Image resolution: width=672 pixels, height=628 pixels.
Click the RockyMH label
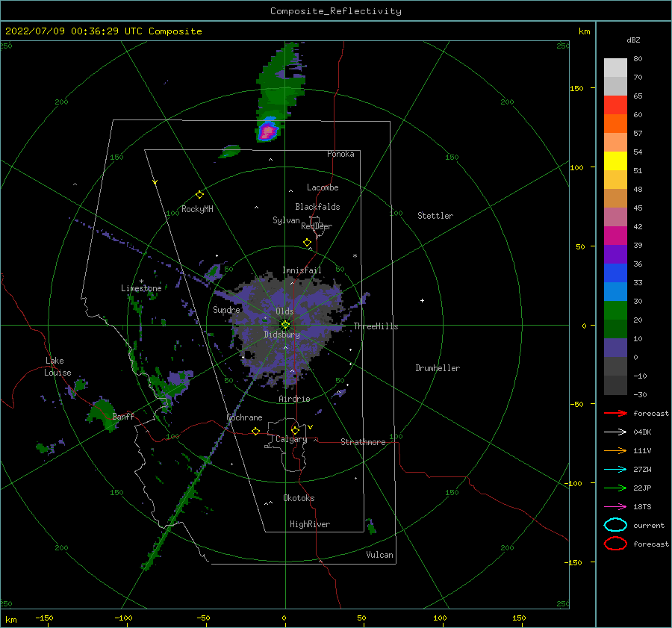pos(197,209)
